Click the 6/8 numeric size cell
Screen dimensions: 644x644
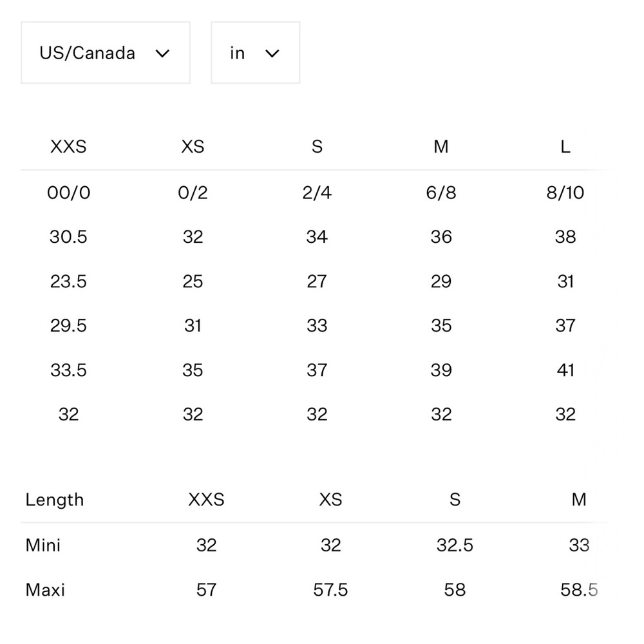tap(441, 193)
